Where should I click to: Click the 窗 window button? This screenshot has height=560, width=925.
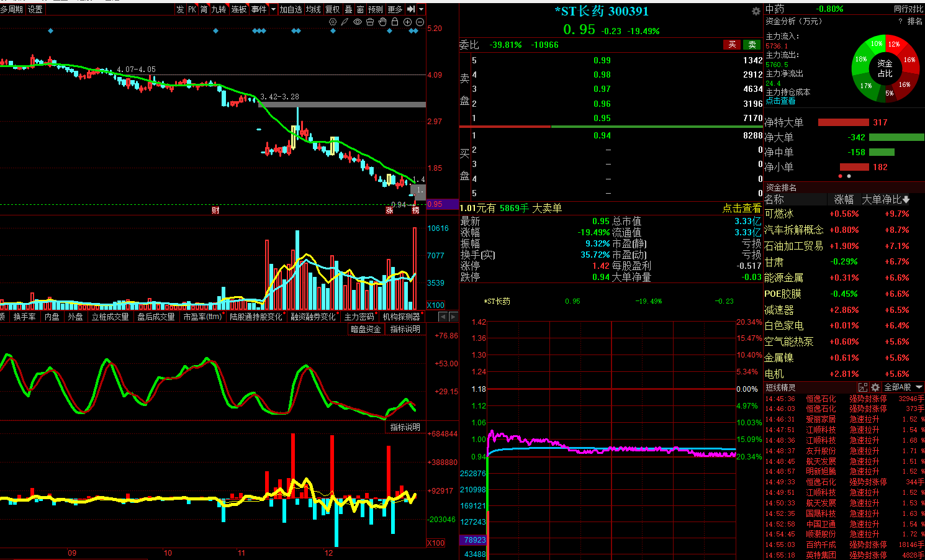[x=360, y=9]
